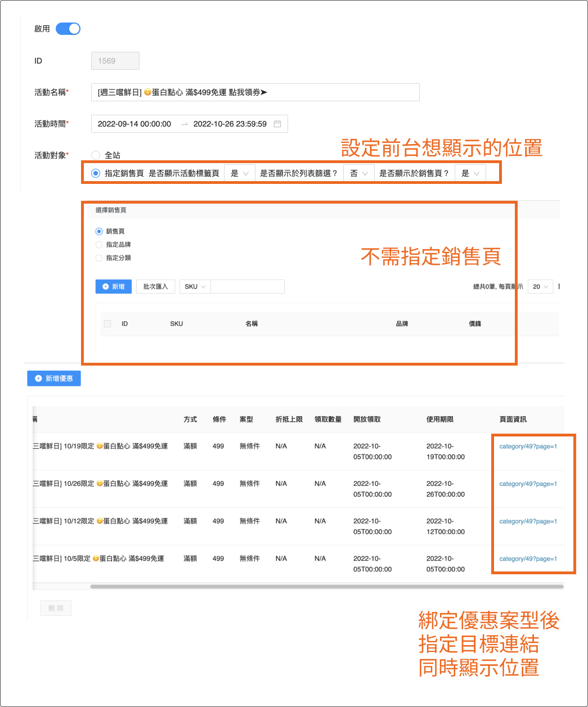The image size is (588, 707).
Task: Expand the 是否顯示於列表篩選 dropdown
Action: (358, 173)
